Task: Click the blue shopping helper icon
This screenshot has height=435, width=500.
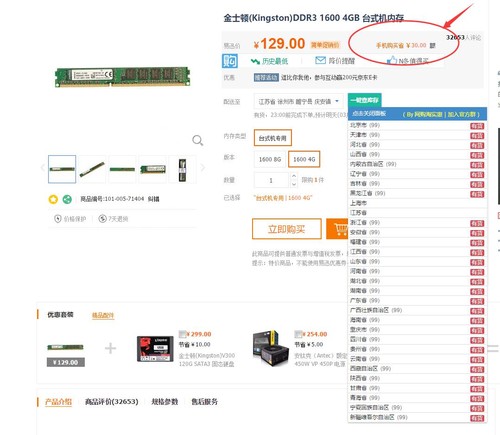Action: (x=230, y=61)
